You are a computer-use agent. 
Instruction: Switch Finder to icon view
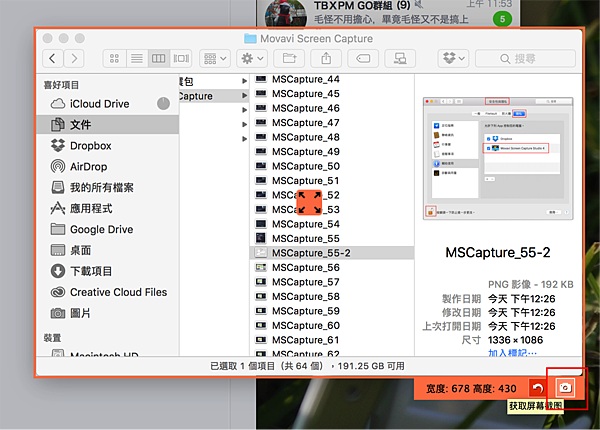coord(114,59)
